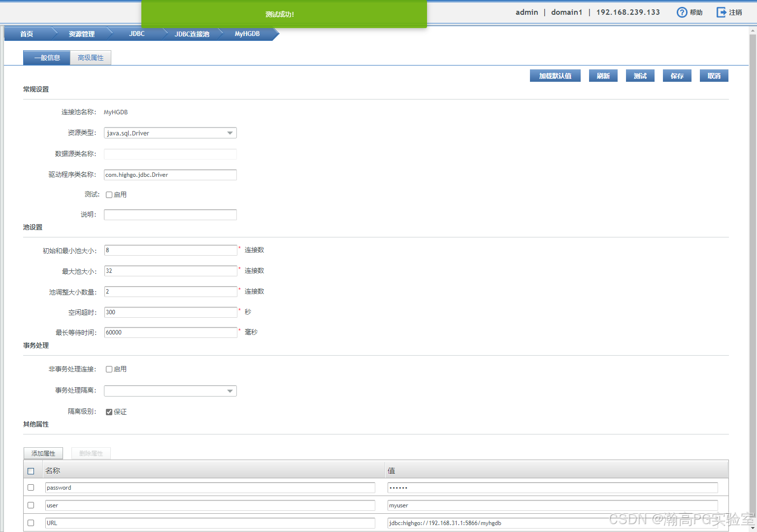This screenshot has width=757, height=532.
Task: Click the 添加属性 button
Action: pos(43,453)
